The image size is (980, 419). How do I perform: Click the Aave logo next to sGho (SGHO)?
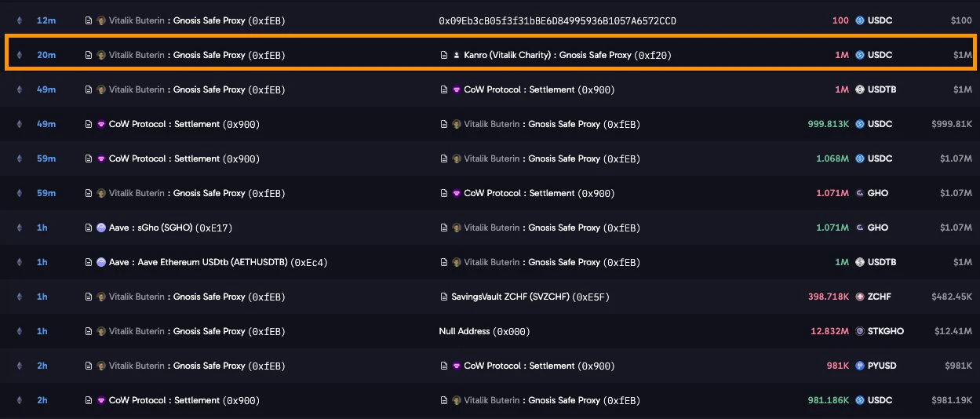pos(101,228)
